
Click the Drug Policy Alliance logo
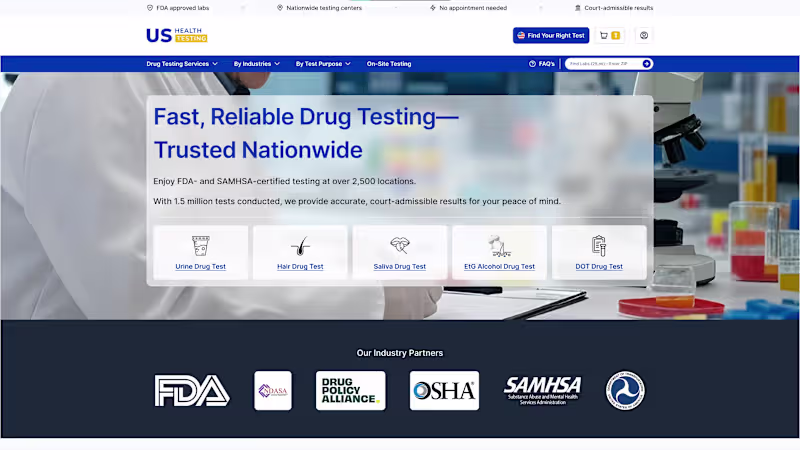(x=351, y=391)
